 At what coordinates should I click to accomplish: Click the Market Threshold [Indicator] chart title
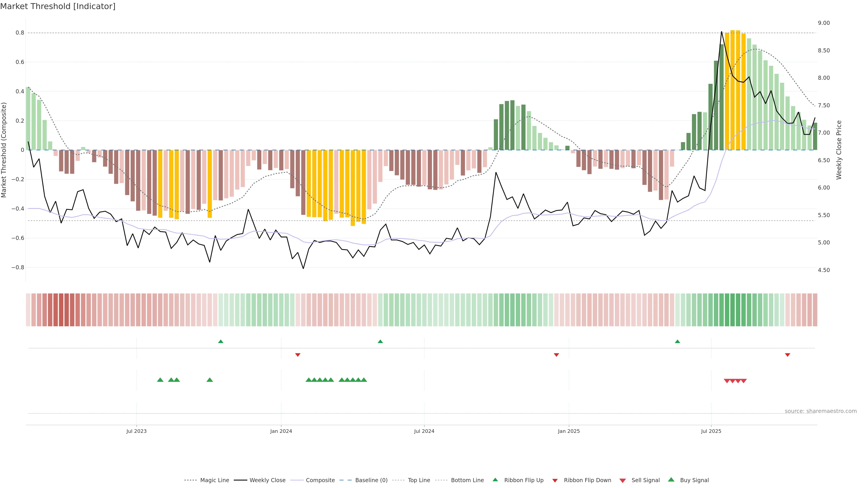click(x=58, y=6)
